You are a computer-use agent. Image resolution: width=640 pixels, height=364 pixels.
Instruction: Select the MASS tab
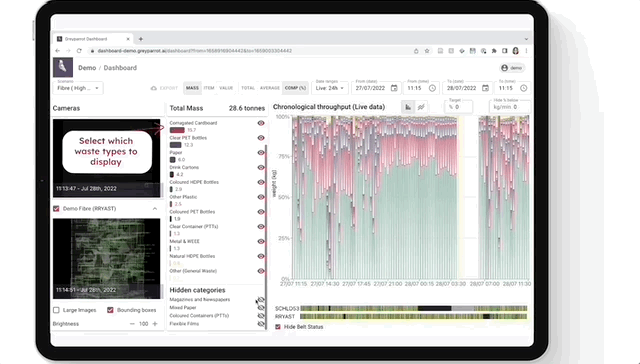pyautogui.click(x=192, y=88)
